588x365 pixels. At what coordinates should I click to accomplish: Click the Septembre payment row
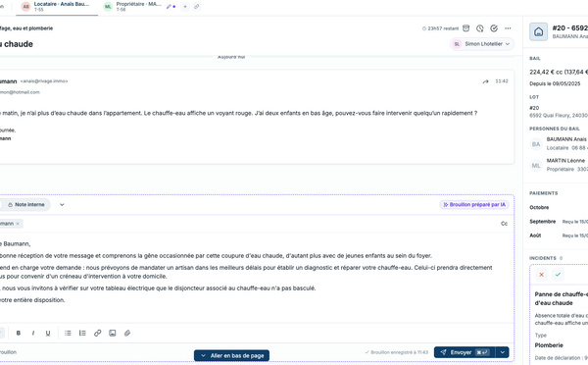pos(559,222)
